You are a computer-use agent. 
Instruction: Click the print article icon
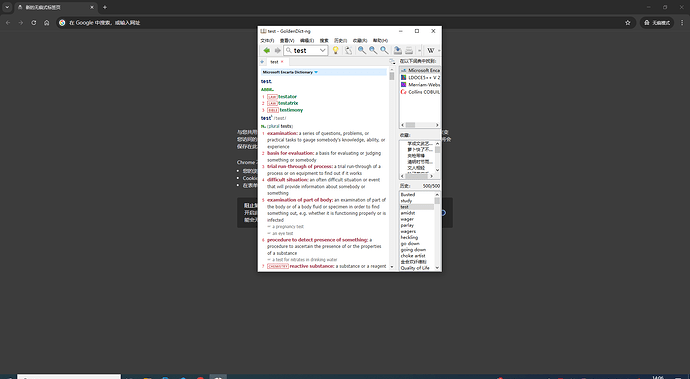[409, 51]
